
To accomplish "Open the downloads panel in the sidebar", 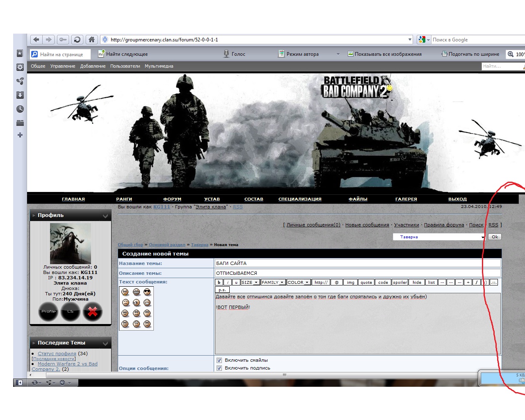I will [x=20, y=95].
